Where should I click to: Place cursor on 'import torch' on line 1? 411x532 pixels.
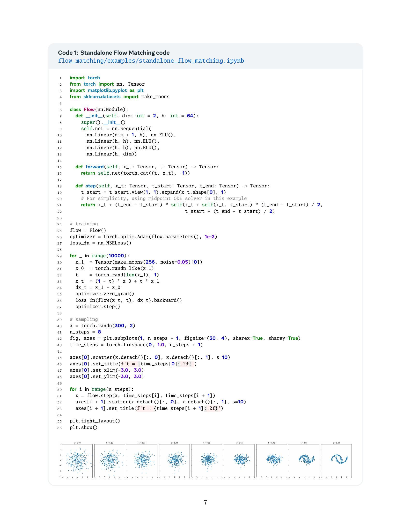(85, 78)
